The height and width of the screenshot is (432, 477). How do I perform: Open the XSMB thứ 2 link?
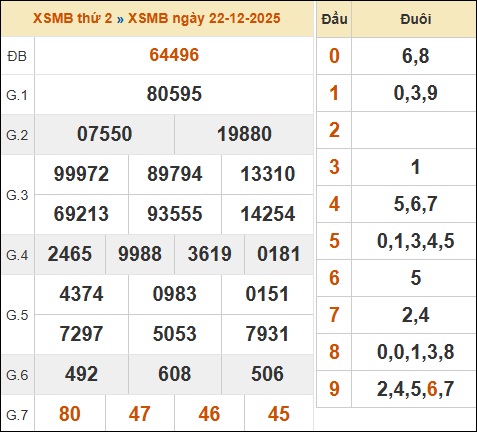pyautogui.click(x=72, y=18)
